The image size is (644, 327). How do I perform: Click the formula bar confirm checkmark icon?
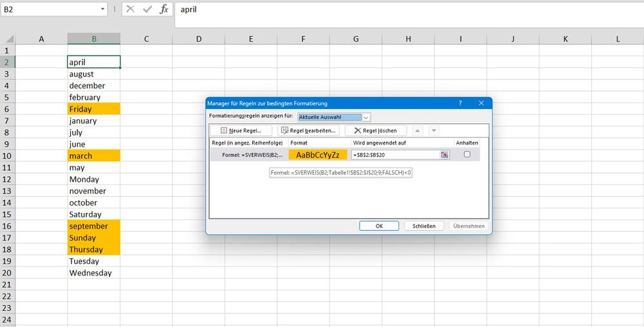click(148, 9)
